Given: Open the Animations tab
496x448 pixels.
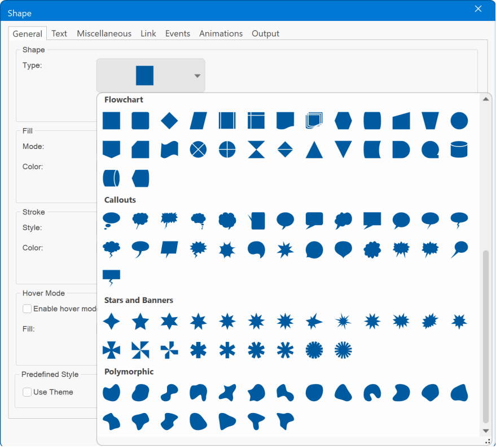Looking at the screenshot, I should point(221,34).
